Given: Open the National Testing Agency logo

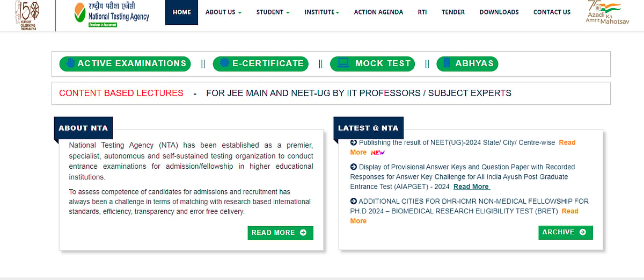Looking at the screenshot, I should (x=112, y=15).
